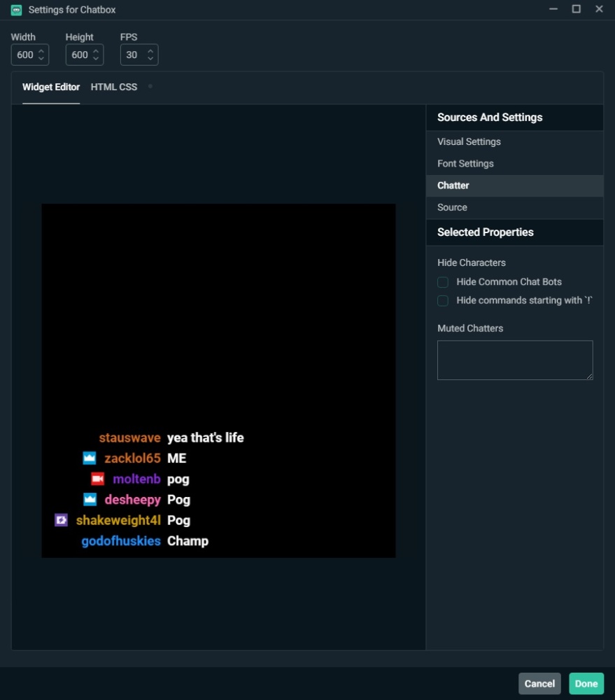Select the Source settings item
The image size is (615, 700).
[514, 207]
